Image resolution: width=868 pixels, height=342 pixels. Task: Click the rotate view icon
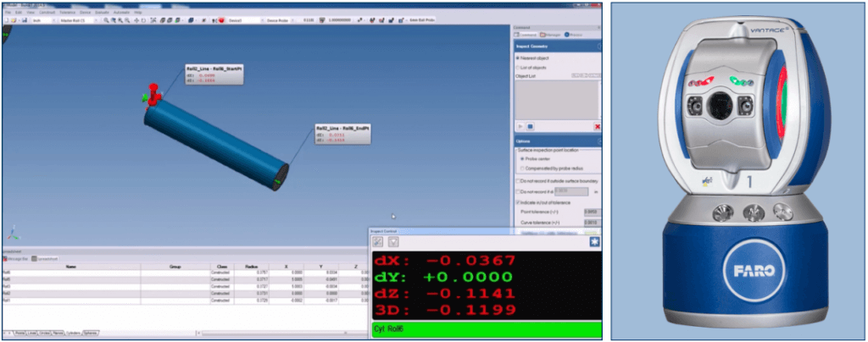point(143,19)
